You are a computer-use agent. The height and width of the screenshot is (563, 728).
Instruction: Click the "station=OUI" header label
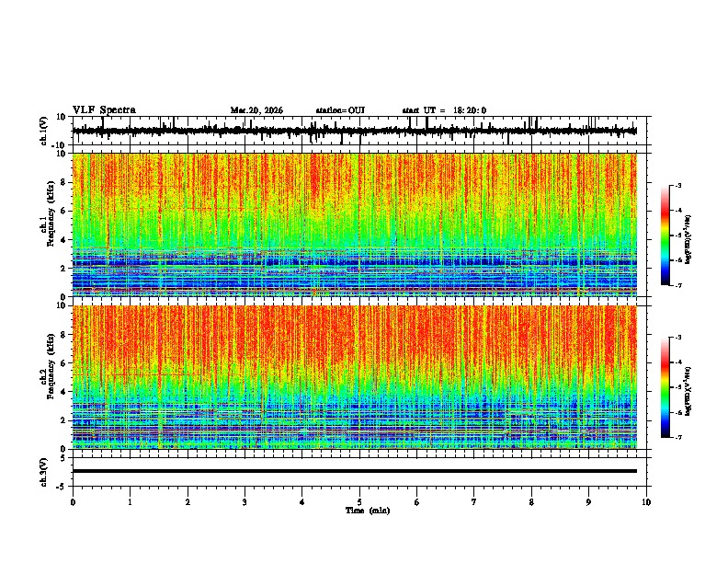[x=340, y=110]
